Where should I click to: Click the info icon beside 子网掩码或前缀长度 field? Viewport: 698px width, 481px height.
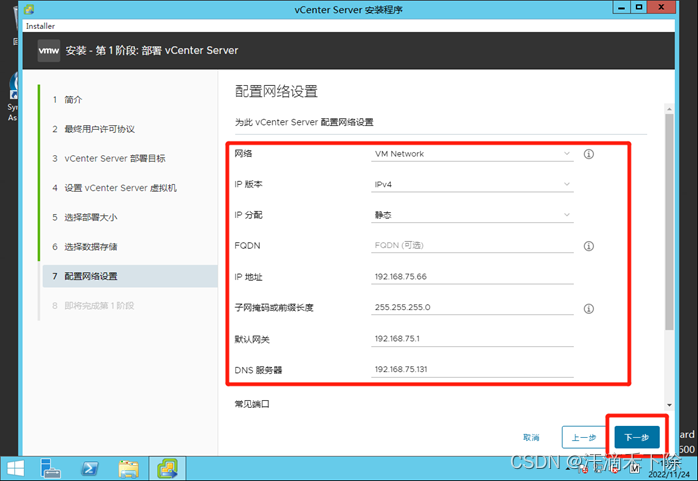[588, 308]
